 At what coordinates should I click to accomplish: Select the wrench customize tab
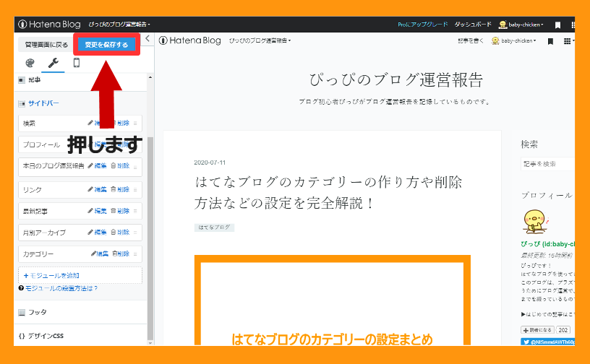click(x=53, y=63)
